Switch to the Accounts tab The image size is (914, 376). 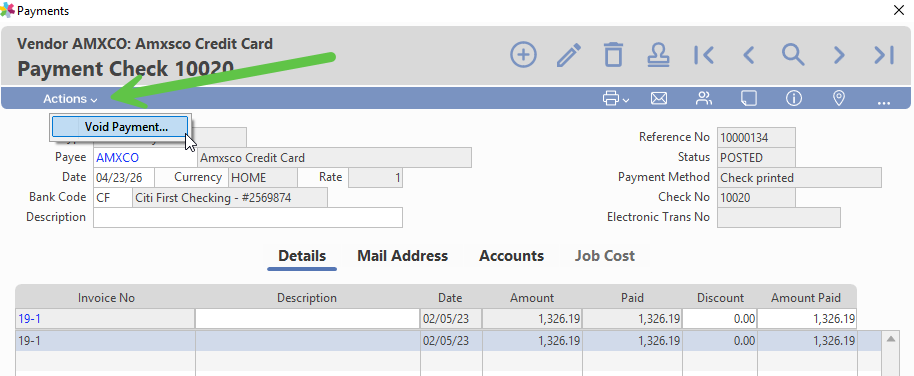511,256
